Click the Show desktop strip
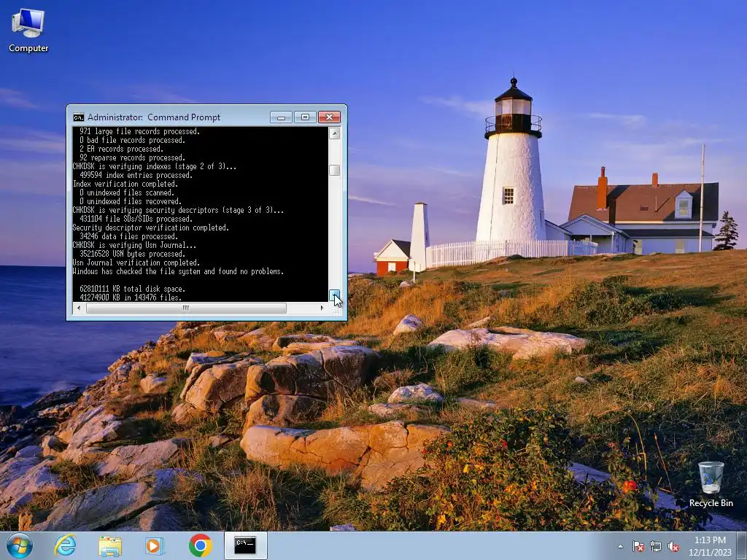 click(x=742, y=545)
